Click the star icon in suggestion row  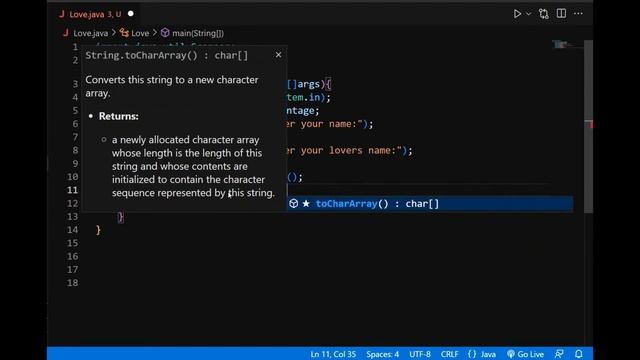pos(306,203)
